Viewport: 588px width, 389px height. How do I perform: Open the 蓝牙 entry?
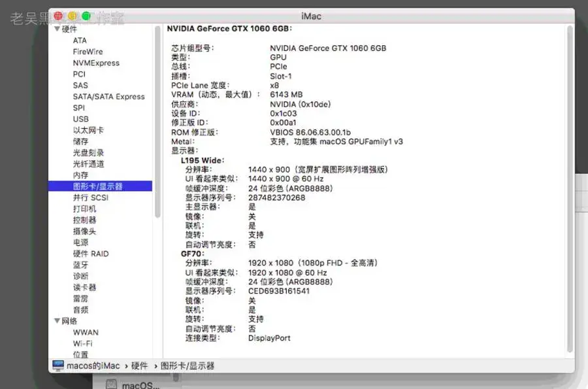80,265
